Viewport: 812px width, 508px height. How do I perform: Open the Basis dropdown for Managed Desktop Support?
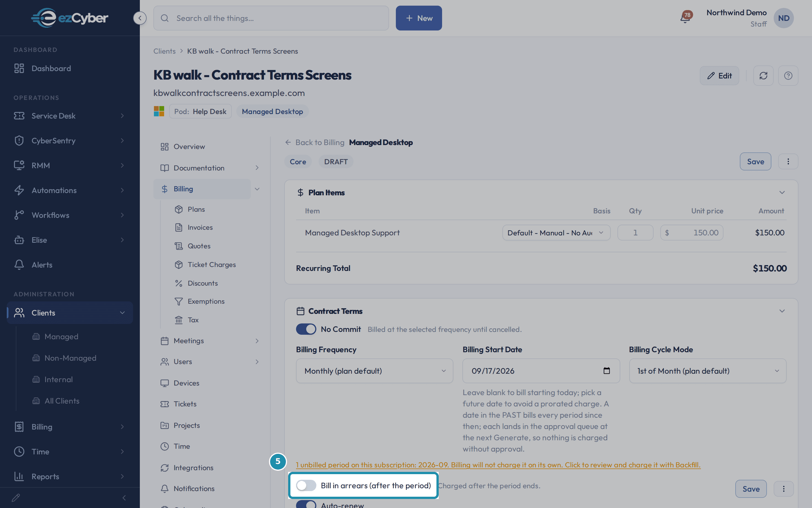pos(556,233)
